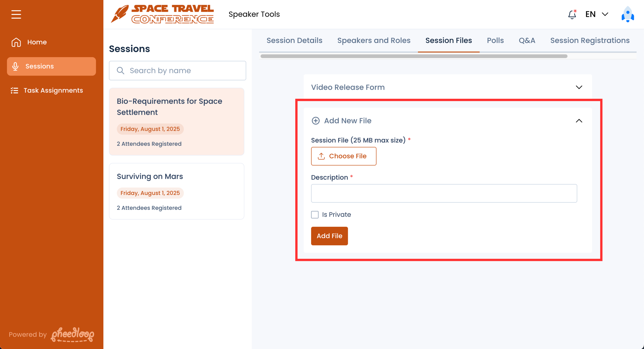Open the EN language dropdown
644x349 pixels.
click(x=597, y=14)
